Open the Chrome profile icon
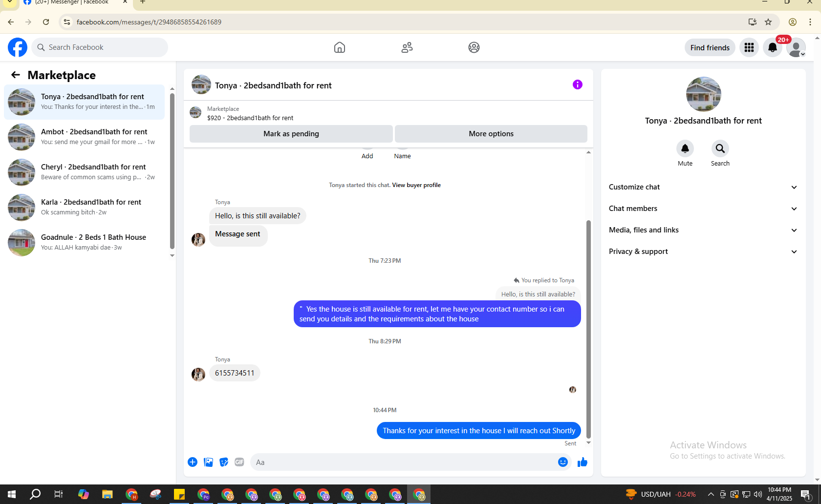 point(793,22)
